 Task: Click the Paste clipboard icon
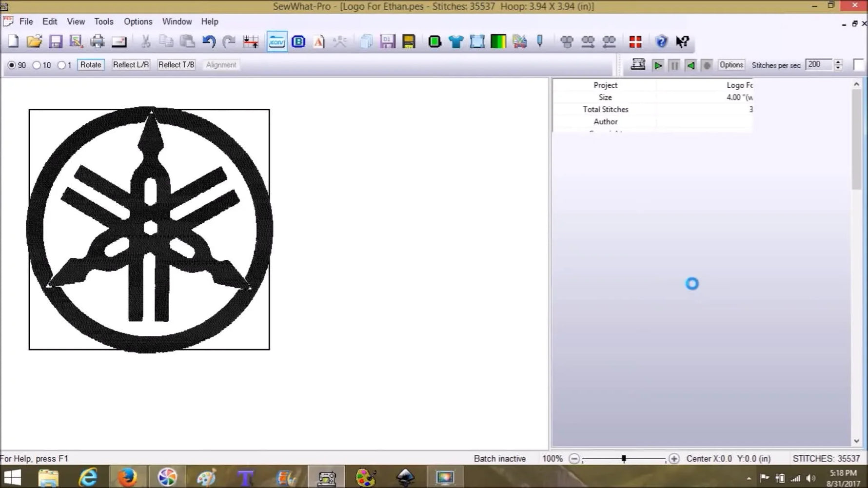tap(187, 41)
